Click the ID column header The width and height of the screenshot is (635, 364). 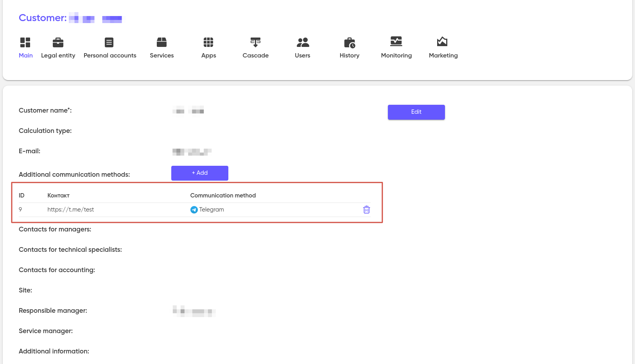22,195
